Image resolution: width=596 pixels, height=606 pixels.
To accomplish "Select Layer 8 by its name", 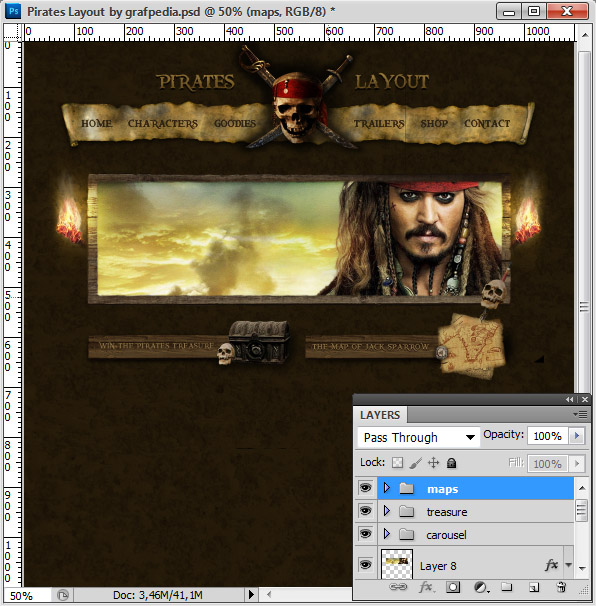I will (438, 566).
